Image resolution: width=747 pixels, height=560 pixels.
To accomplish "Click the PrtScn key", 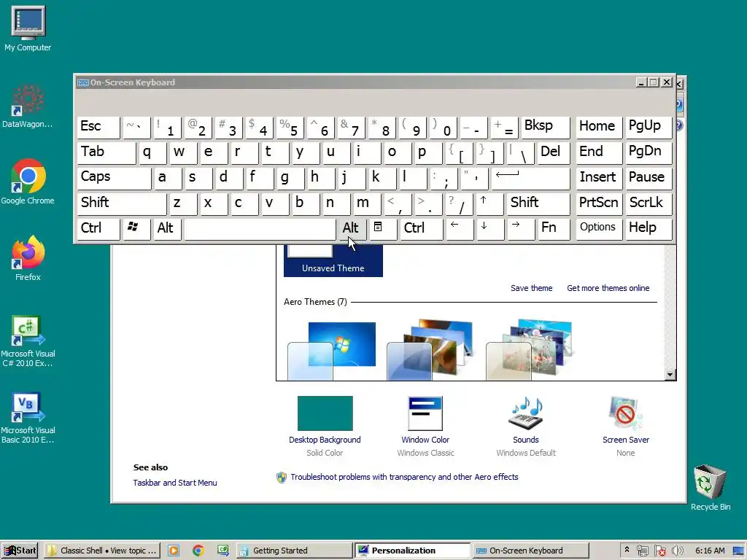I will point(599,203).
